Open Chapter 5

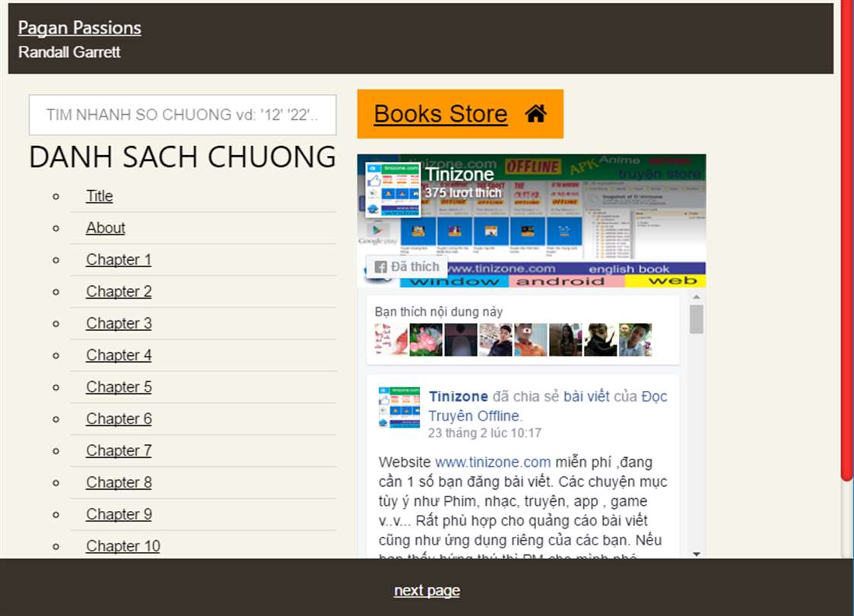point(119,386)
